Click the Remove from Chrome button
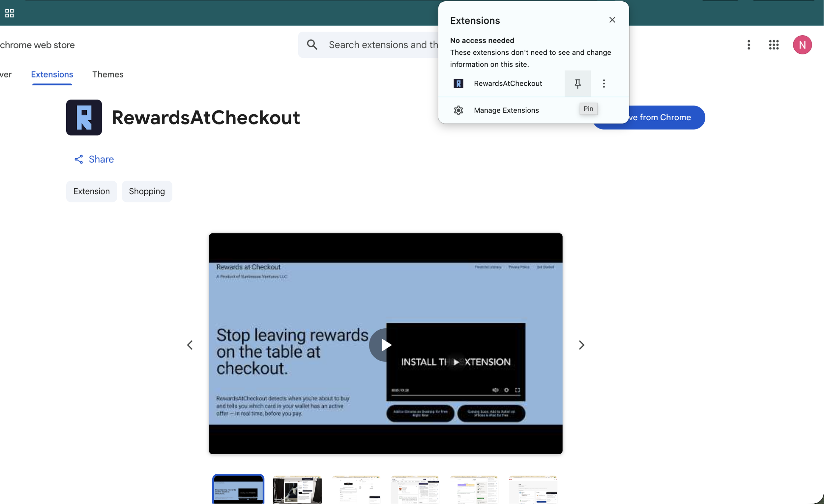The height and width of the screenshot is (504, 824). (665, 117)
